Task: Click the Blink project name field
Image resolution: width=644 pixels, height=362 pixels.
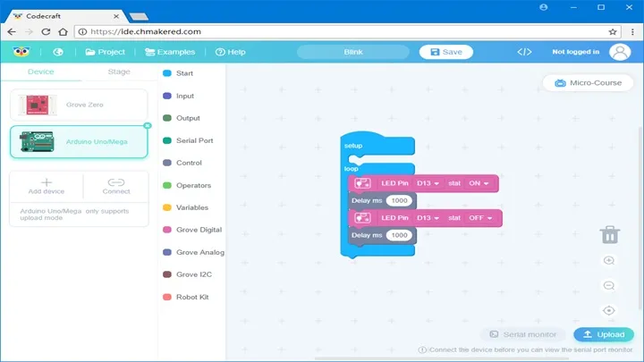Action: click(x=353, y=52)
